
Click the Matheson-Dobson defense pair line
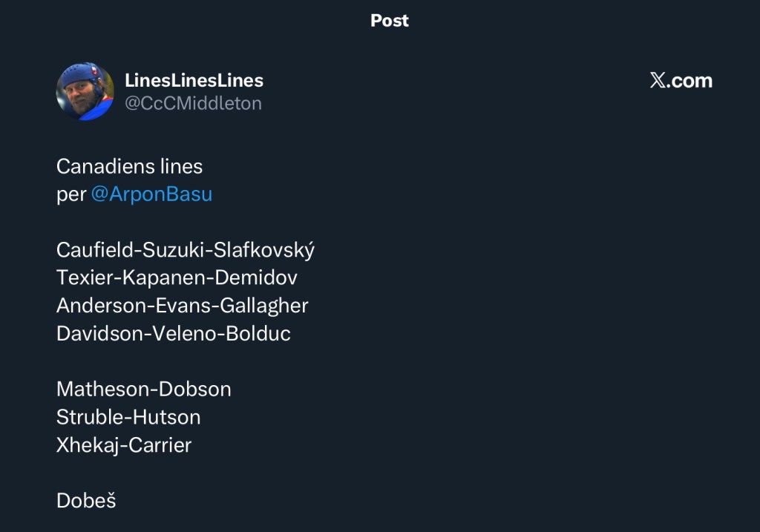[x=143, y=390]
